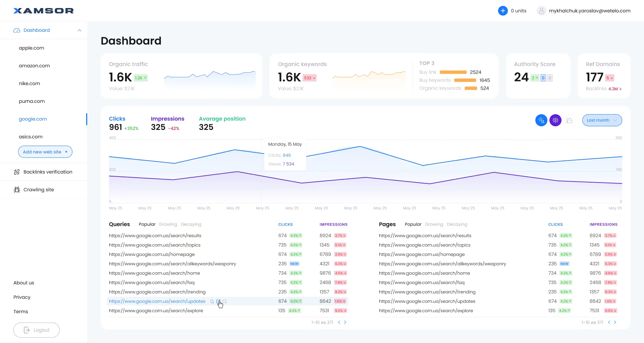Image resolution: width=644 pixels, height=343 pixels.
Task: Open search/updates query in new tab via external link icon
Action: pos(218,301)
